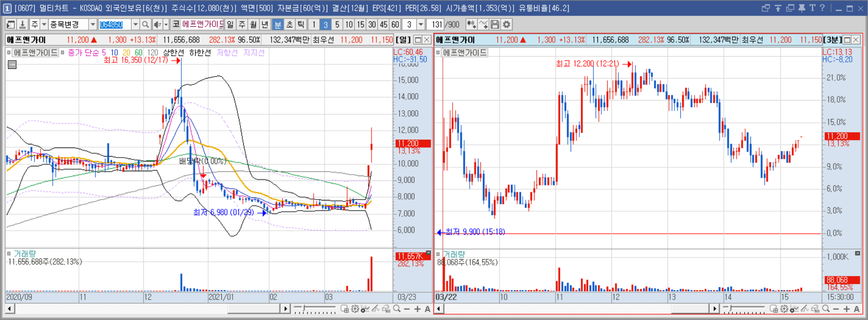Choose the 3-minute interval button
Screen dimensions: 868x320
coord(326,24)
